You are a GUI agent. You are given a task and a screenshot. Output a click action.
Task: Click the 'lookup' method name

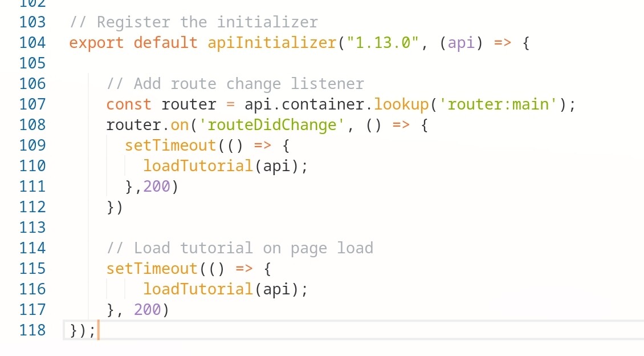pyautogui.click(x=401, y=104)
